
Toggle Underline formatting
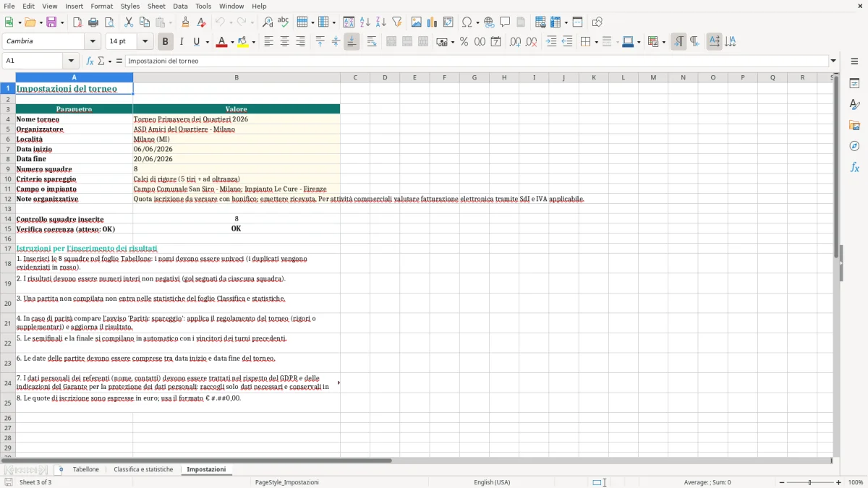pyautogui.click(x=196, y=42)
